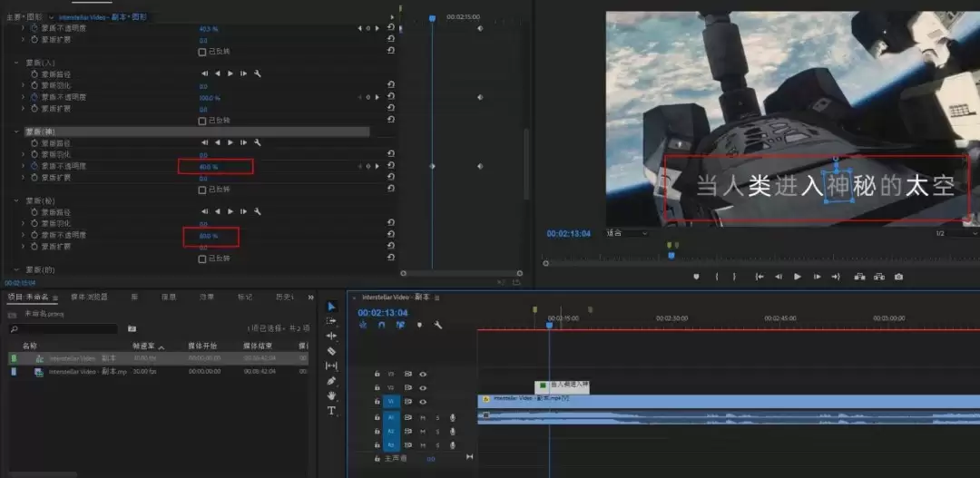The image size is (980, 478).
Task: Toggle nest-sequence insert icon in timeline header
Action: [x=362, y=325]
